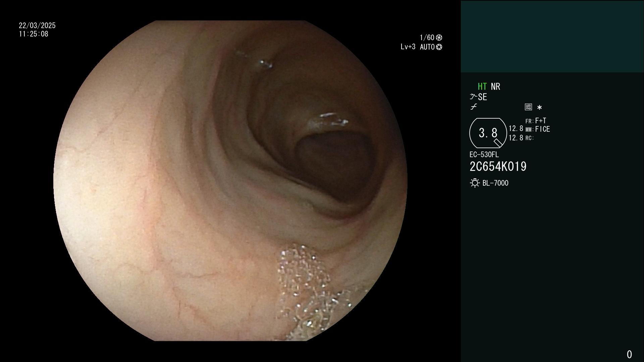Image resolution: width=644 pixels, height=362 pixels.
Task: Click the upper 12.8 value
Action: tap(516, 129)
